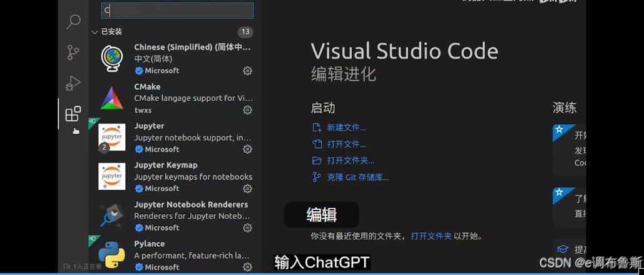This screenshot has height=275, width=644.
Task: Click Jupyter keymaps for notebooks description
Action: [193, 177]
